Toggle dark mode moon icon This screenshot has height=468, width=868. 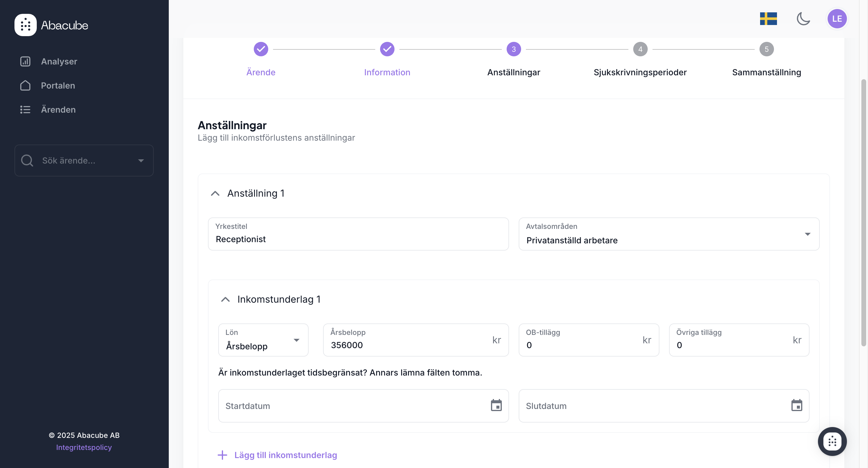pyautogui.click(x=803, y=19)
